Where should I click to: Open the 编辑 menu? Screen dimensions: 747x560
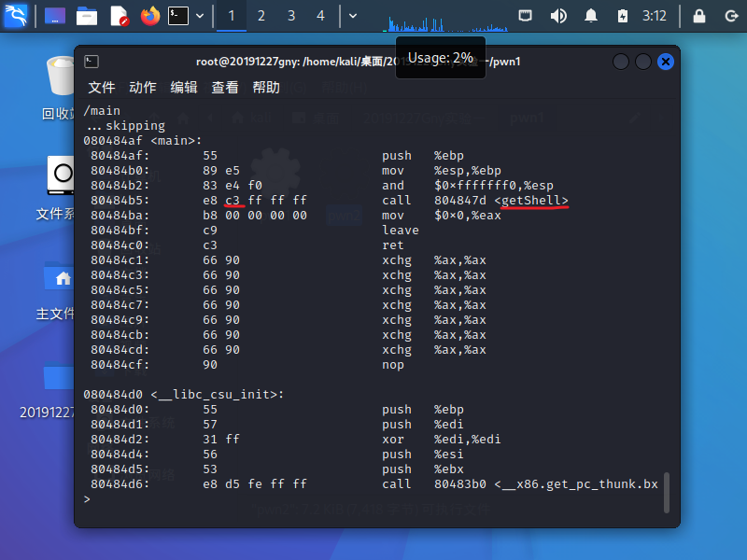click(x=184, y=87)
